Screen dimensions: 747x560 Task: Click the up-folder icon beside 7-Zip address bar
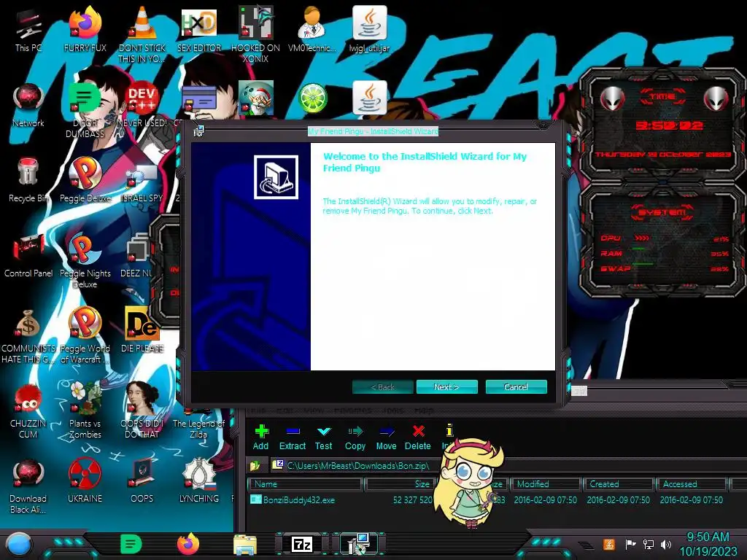click(255, 465)
